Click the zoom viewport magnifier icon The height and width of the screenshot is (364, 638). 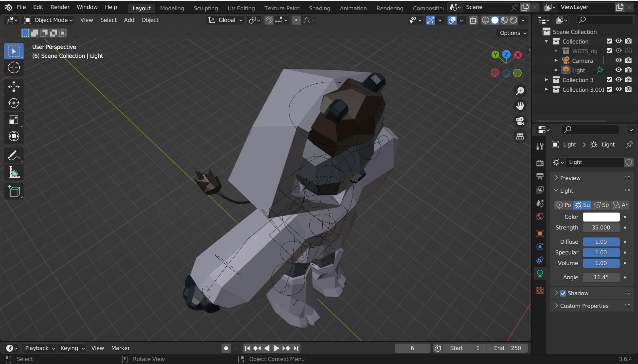pos(520,91)
